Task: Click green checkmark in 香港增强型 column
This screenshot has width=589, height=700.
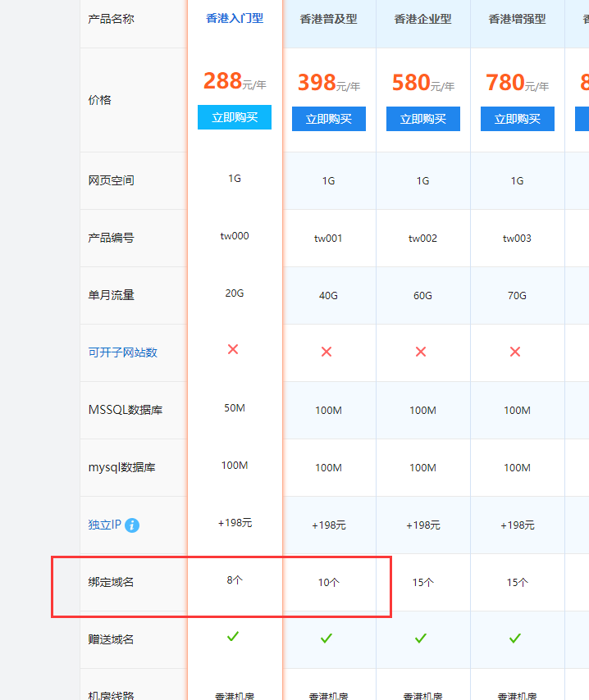Action: pyautogui.click(x=515, y=638)
